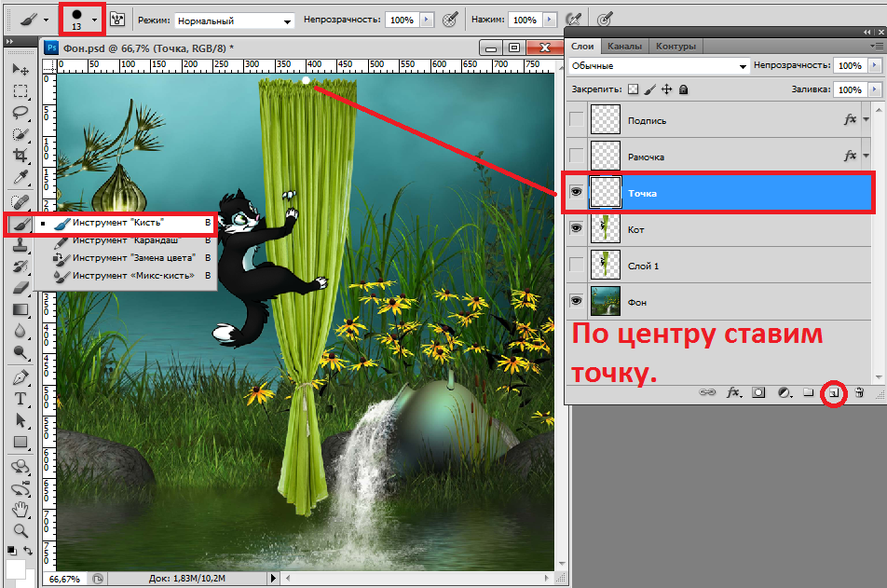This screenshot has width=887, height=588.
Task: Switch to the Каналы tab
Action: (x=624, y=47)
